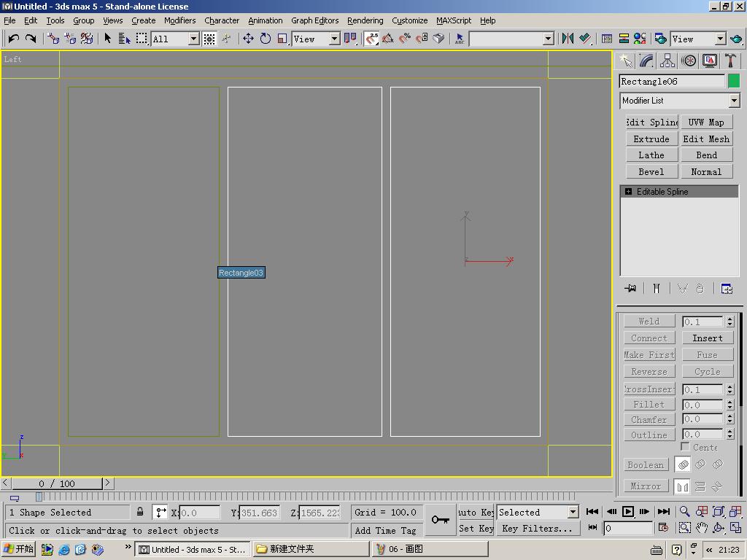
Task: Click Configure Modifier Sets icon
Action: click(x=727, y=289)
